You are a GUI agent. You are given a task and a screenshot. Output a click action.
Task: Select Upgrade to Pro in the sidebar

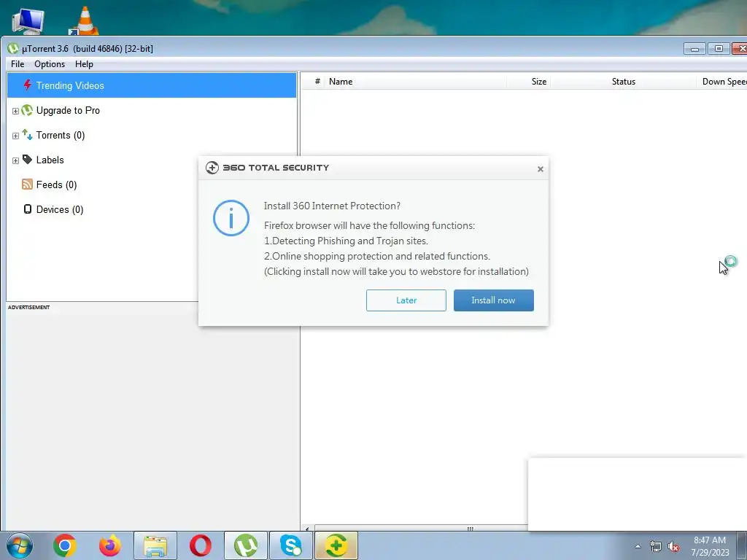coord(152,111)
